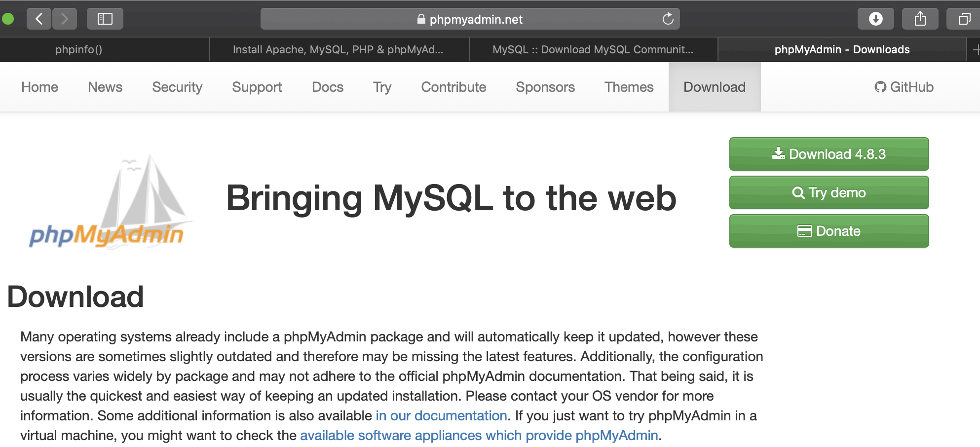The image size is (980, 447).
Task: Click the padlock icon next to phpmyadmin.net
Action: (x=421, y=19)
